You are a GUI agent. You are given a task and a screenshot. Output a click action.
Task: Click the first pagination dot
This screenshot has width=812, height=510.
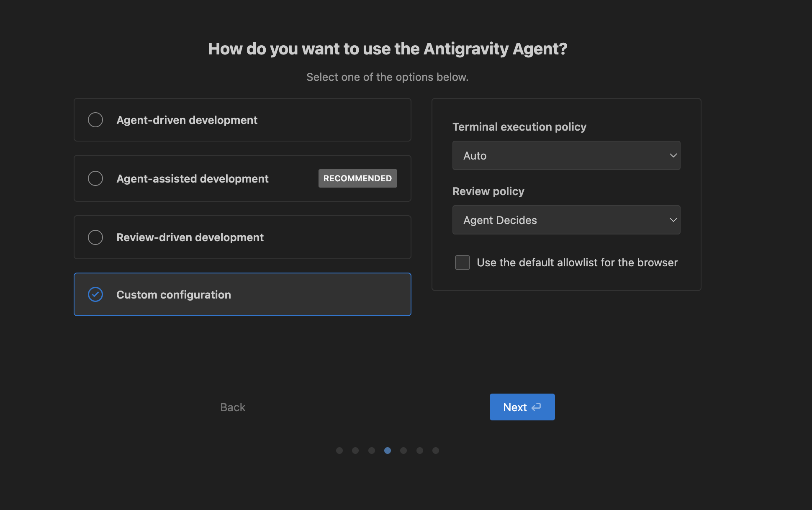(339, 451)
